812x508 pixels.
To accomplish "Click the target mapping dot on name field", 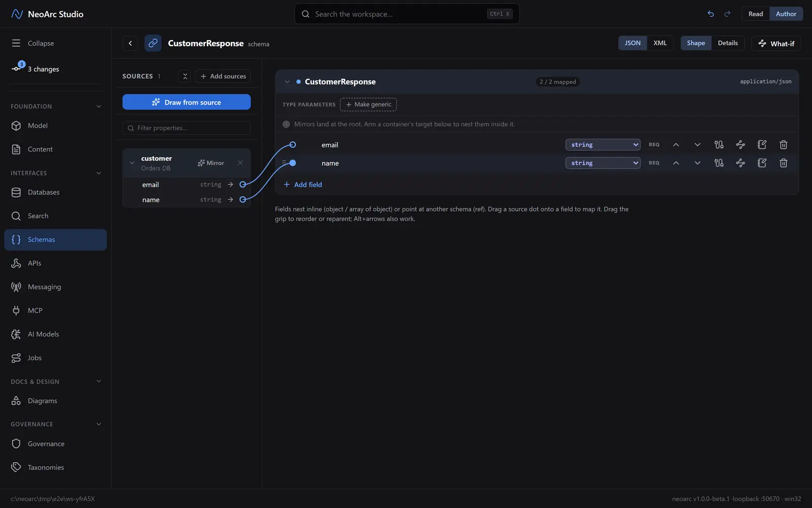I will point(293,163).
